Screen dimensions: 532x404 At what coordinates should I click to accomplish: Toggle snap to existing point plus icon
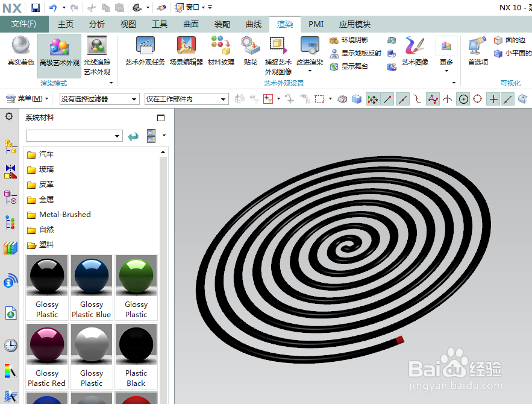click(493, 99)
